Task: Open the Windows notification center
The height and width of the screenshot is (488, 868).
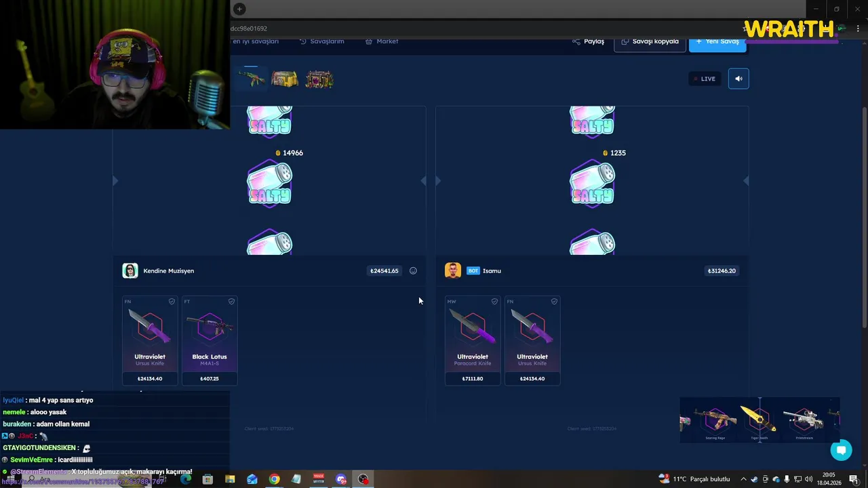Action: point(854,479)
